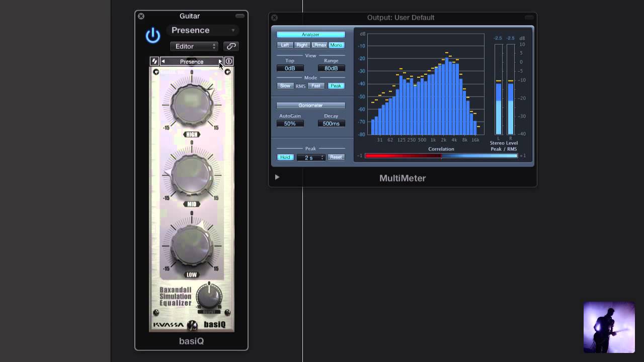Click the LOW knob on basiQ
644x362 pixels.
pos(192,245)
